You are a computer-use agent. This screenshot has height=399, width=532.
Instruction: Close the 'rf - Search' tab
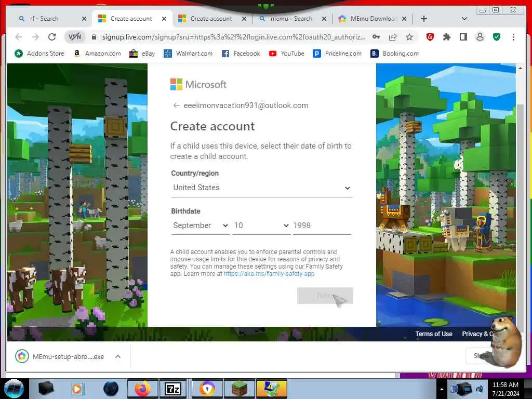(x=84, y=19)
